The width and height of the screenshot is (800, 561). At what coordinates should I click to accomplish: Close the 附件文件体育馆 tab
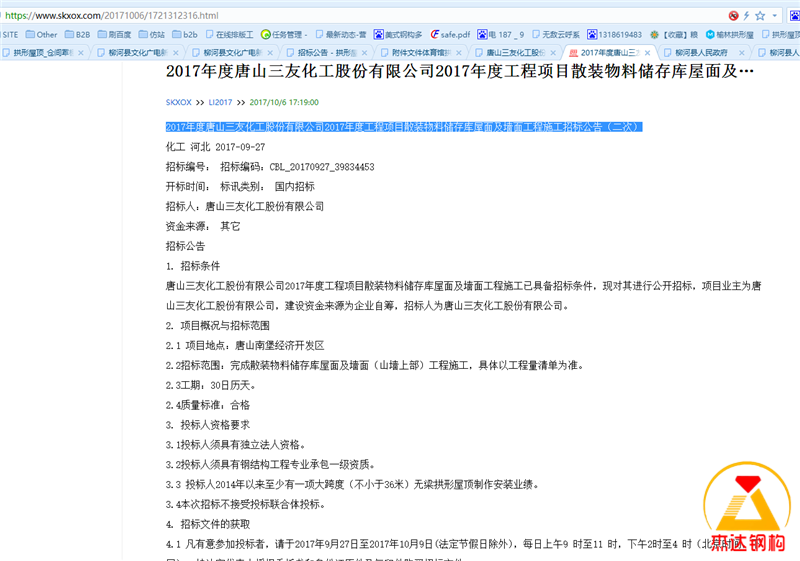tap(459, 53)
